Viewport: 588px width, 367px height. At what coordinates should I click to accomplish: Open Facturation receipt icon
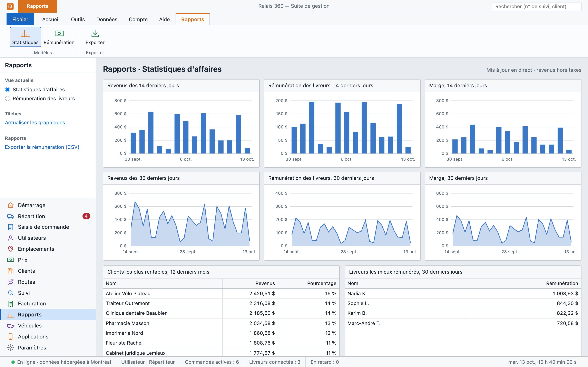click(x=10, y=304)
